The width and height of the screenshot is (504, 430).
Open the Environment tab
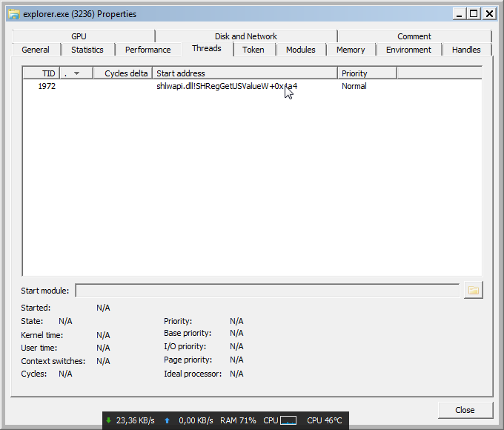[x=408, y=50]
